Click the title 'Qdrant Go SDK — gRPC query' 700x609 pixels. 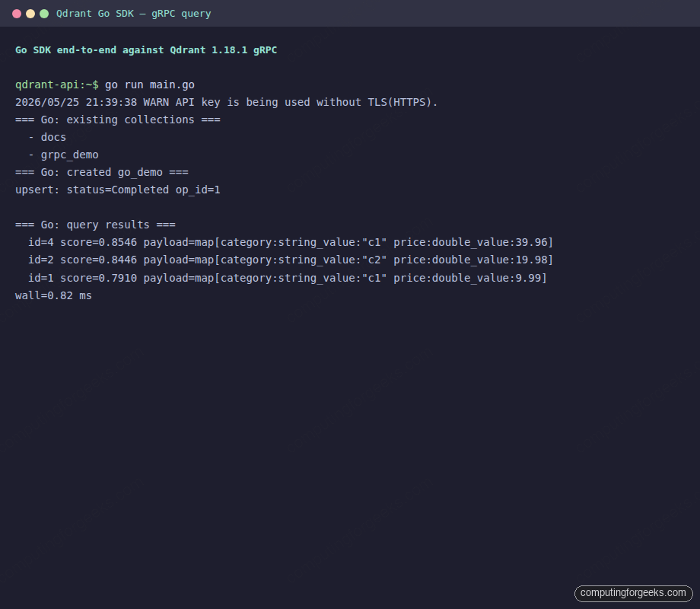point(133,14)
